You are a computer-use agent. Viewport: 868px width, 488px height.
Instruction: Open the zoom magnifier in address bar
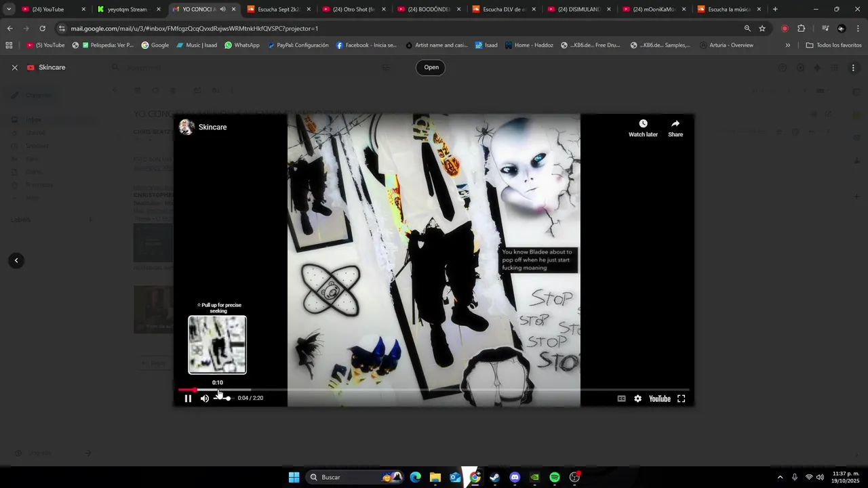747,28
